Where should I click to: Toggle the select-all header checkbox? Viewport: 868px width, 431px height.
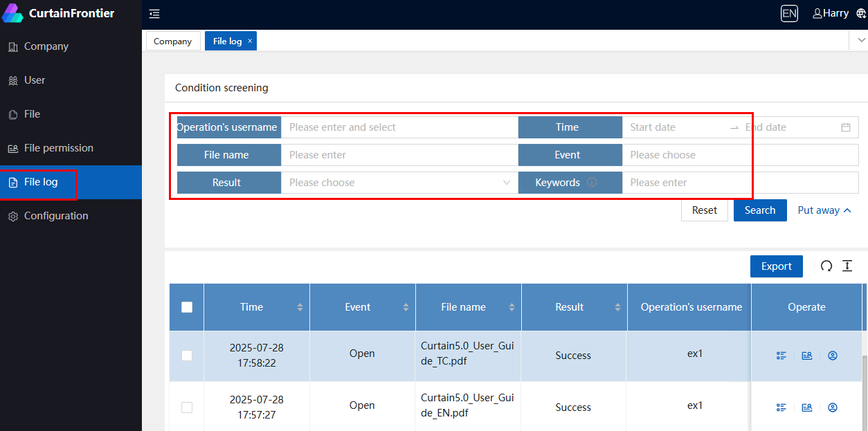(x=187, y=307)
